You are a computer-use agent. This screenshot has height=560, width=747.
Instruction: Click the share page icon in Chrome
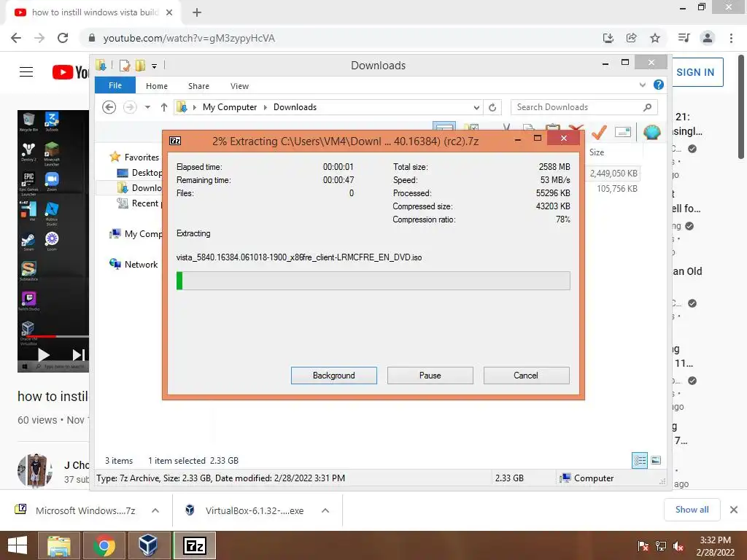[632, 38]
